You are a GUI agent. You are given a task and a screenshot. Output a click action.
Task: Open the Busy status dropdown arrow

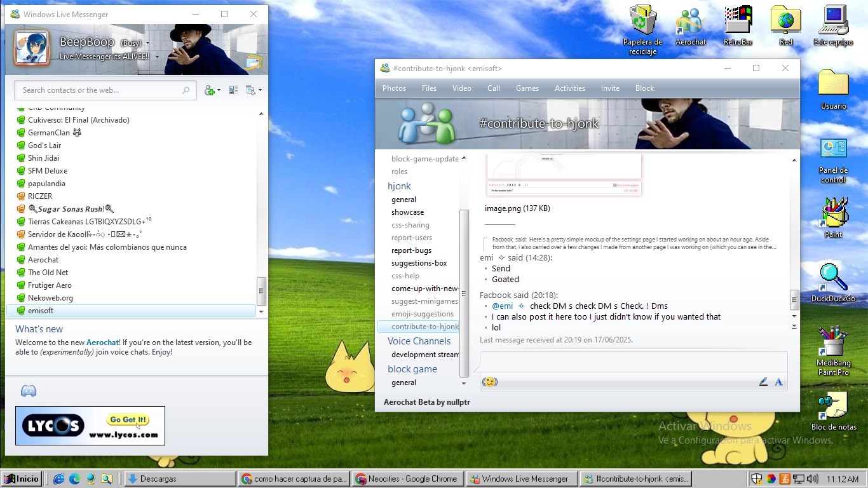(147, 43)
